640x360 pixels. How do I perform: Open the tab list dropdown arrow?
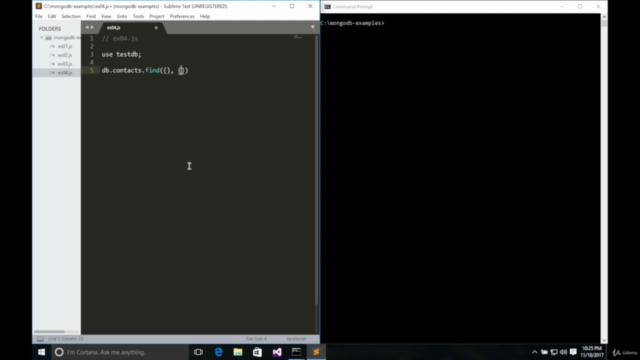coord(313,27)
